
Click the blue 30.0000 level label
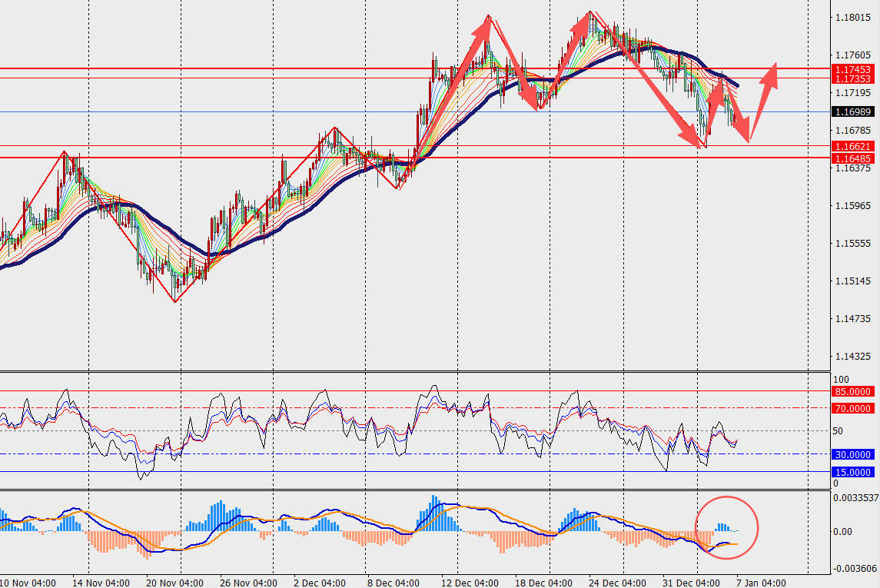pos(852,454)
